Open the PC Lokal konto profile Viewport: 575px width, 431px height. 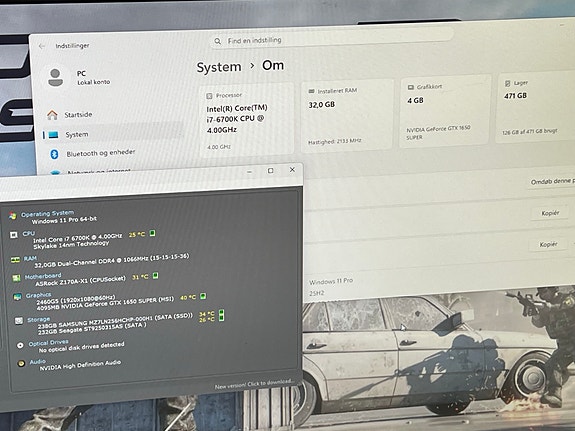(79, 77)
